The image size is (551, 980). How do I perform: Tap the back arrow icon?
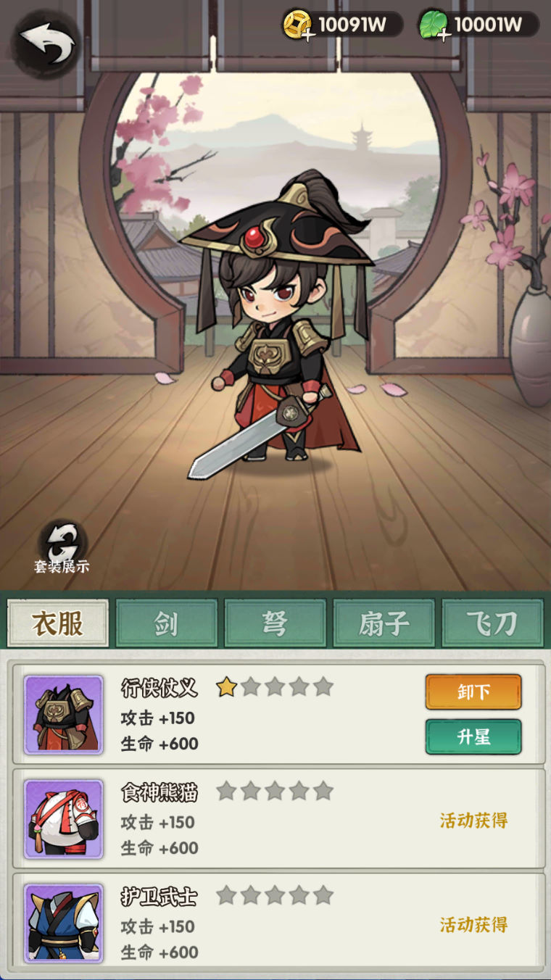[x=46, y=43]
